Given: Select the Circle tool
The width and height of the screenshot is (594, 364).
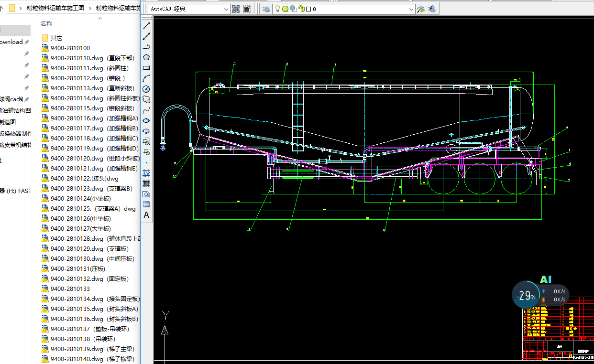Looking at the screenshot, I should [x=146, y=89].
